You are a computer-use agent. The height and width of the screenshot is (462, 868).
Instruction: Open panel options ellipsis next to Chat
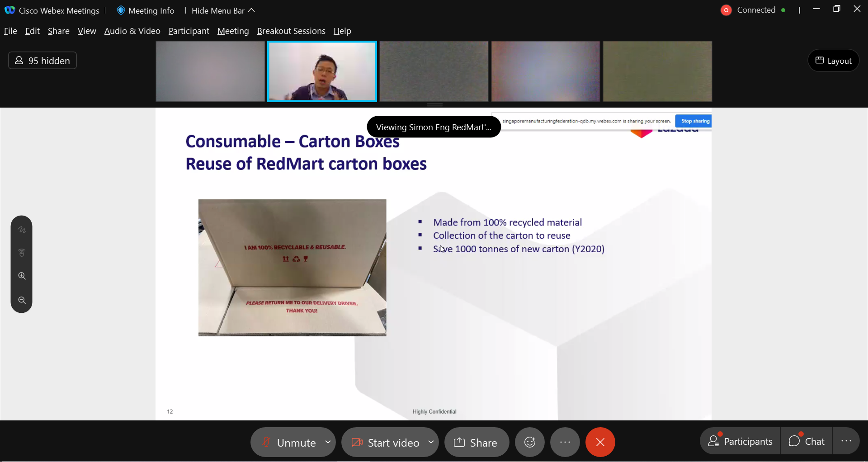click(x=846, y=441)
